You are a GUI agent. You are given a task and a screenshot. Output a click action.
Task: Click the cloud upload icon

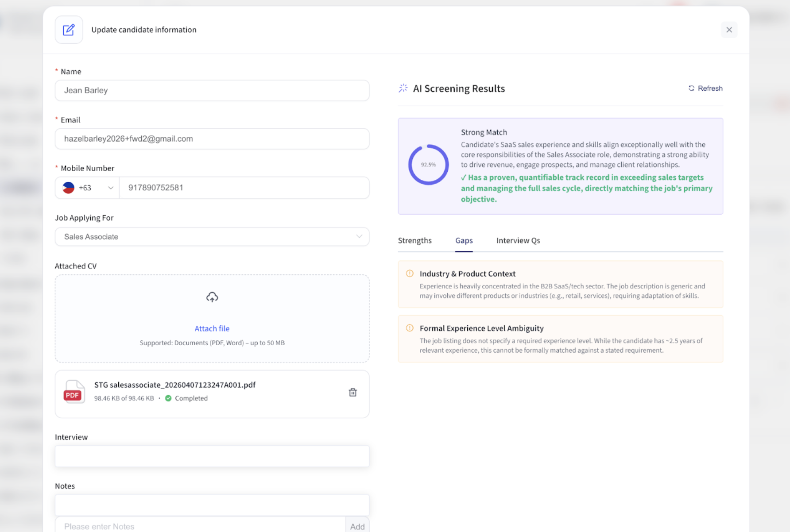[212, 297]
